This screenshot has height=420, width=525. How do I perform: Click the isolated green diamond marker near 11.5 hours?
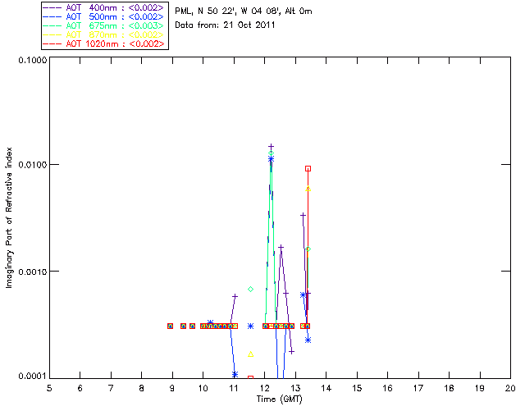tap(250, 289)
